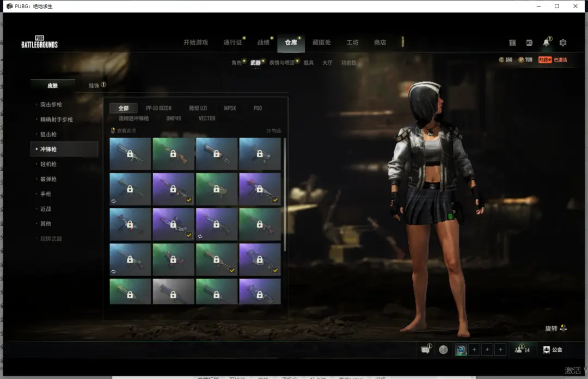588x379 pixels.
Task: Filter skins by PP-19 BIZON
Action: click(158, 108)
